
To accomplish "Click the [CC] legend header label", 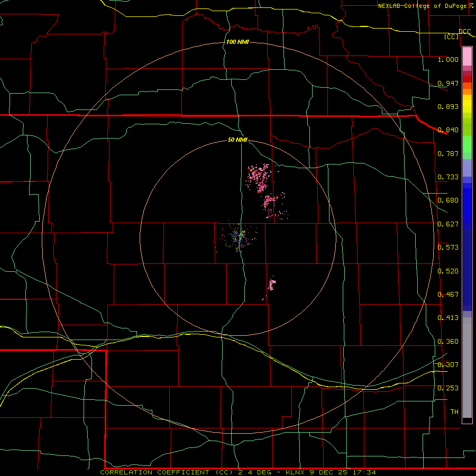I will point(451,36).
